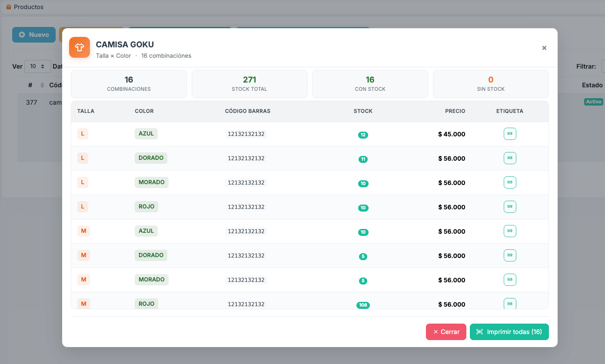The width and height of the screenshot is (605, 364).
Task: Click the 16 Combinaciones summary card
Action: point(129,84)
